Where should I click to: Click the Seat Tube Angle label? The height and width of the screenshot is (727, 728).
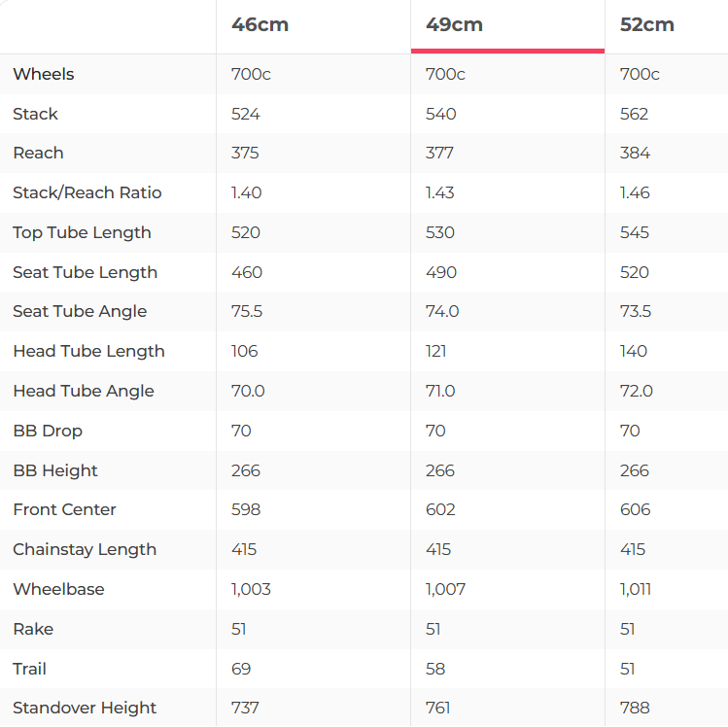click(x=80, y=311)
